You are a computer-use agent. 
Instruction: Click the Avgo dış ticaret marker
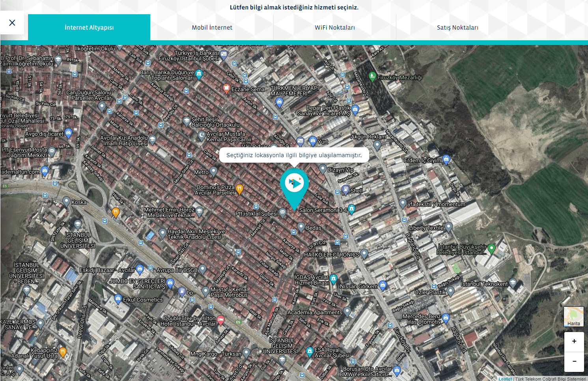point(68,133)
